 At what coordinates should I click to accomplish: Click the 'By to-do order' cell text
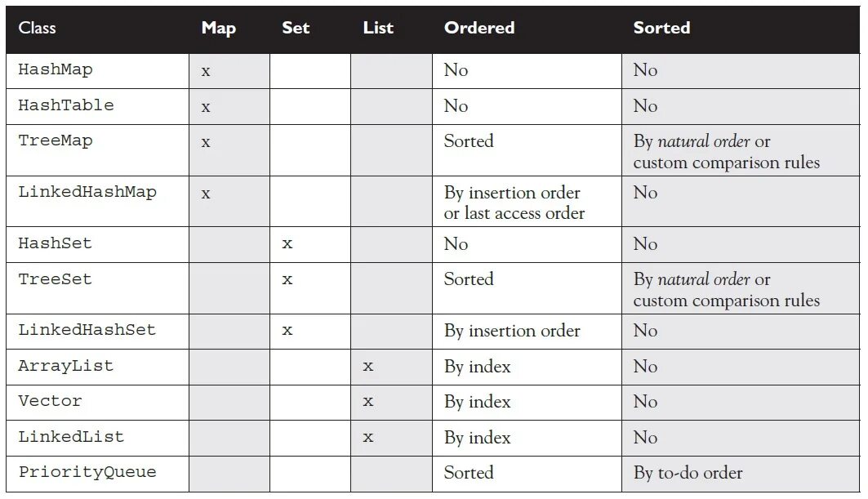point(688,473)
